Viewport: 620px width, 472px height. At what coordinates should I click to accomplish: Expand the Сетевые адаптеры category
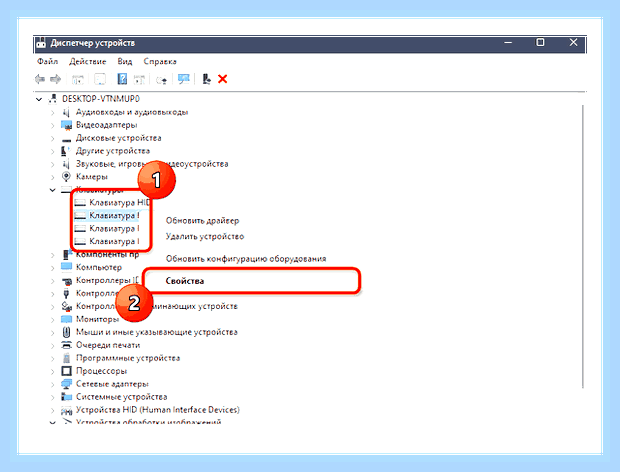coord(52,385)
